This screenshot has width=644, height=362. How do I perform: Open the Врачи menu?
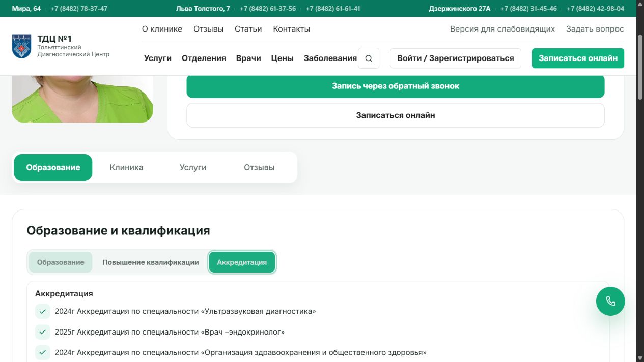[248, 58]
